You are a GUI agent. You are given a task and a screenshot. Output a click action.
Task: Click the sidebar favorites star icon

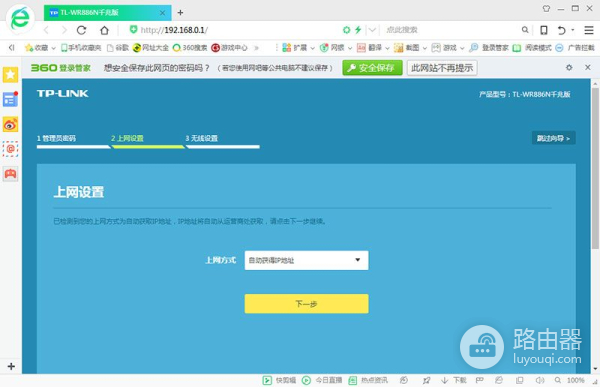(x=10, y=75)
